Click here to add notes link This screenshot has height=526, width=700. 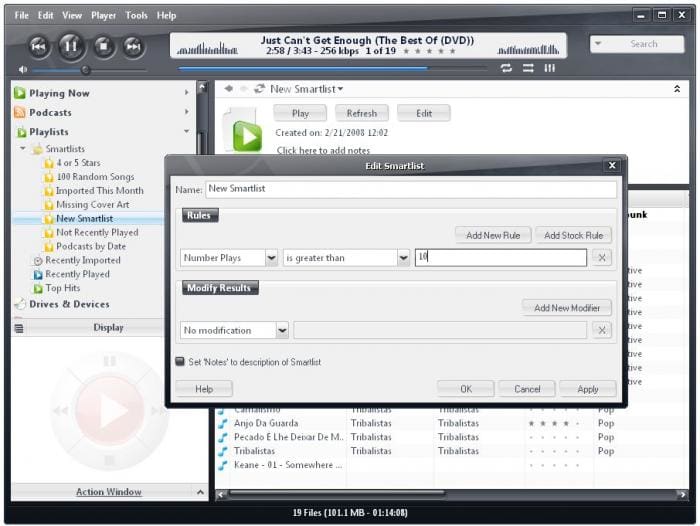click(323, 150)
